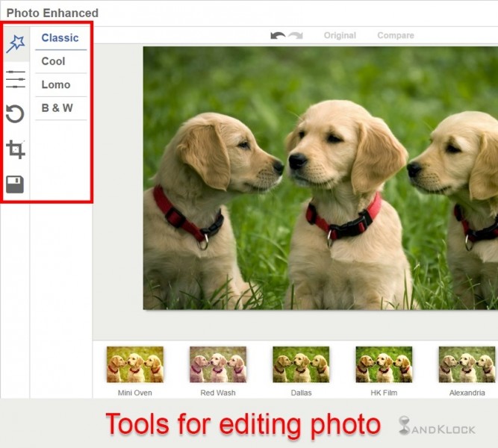This screenshot has height=448, width=498.
Task: Open the adjustment sliders tool
Action: (x=15, y=79)
